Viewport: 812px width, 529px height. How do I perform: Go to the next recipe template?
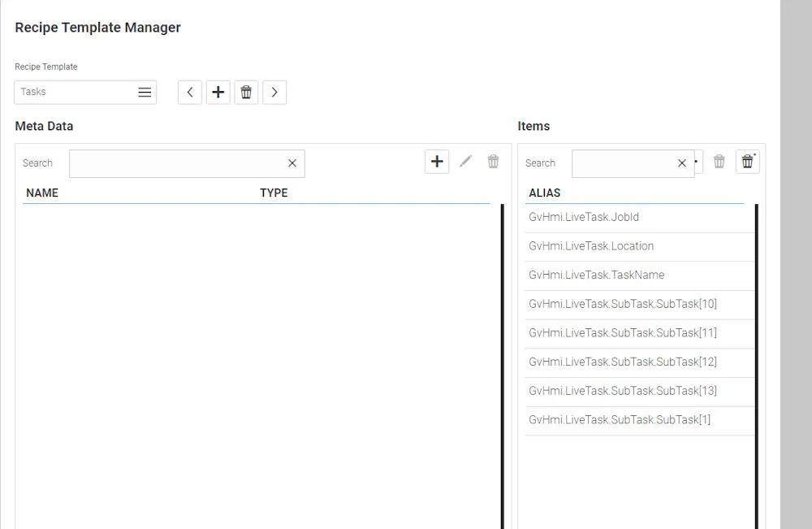(x=274, y=92)
